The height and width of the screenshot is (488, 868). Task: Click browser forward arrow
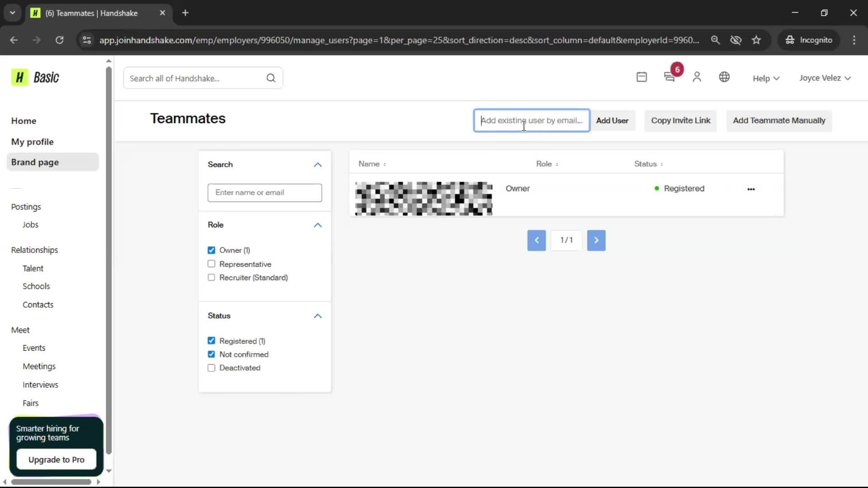point(37,40)
